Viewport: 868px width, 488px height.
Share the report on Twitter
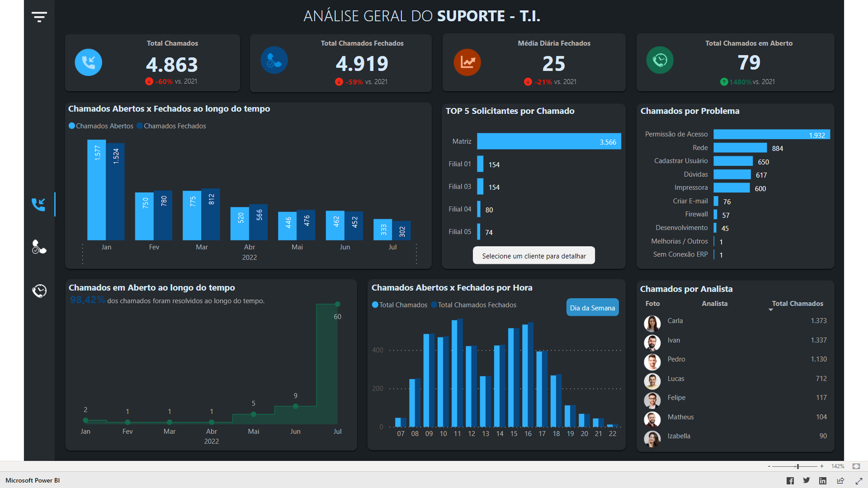(806, 480)
